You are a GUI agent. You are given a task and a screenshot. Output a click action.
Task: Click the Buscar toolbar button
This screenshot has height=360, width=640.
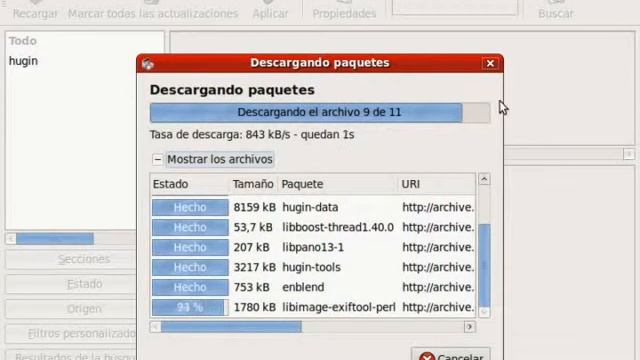click(556, 10)
